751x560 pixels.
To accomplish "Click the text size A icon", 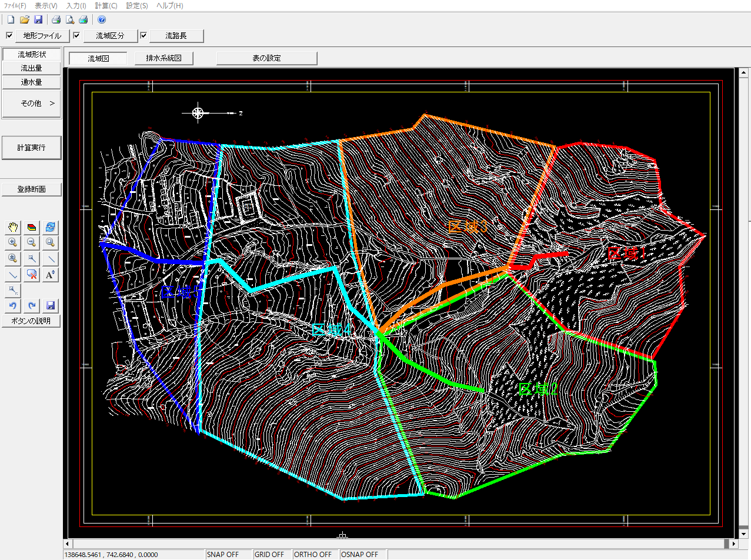I will 51,274.
